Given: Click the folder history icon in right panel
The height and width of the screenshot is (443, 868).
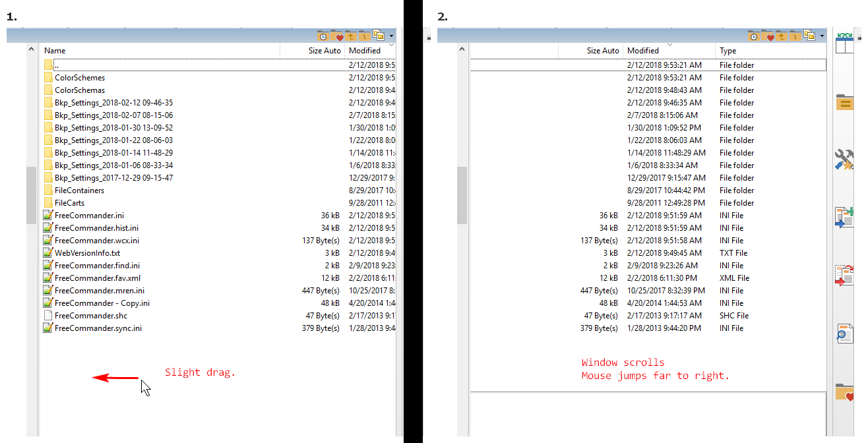Looking at the screenshot, I should point(753,36).
